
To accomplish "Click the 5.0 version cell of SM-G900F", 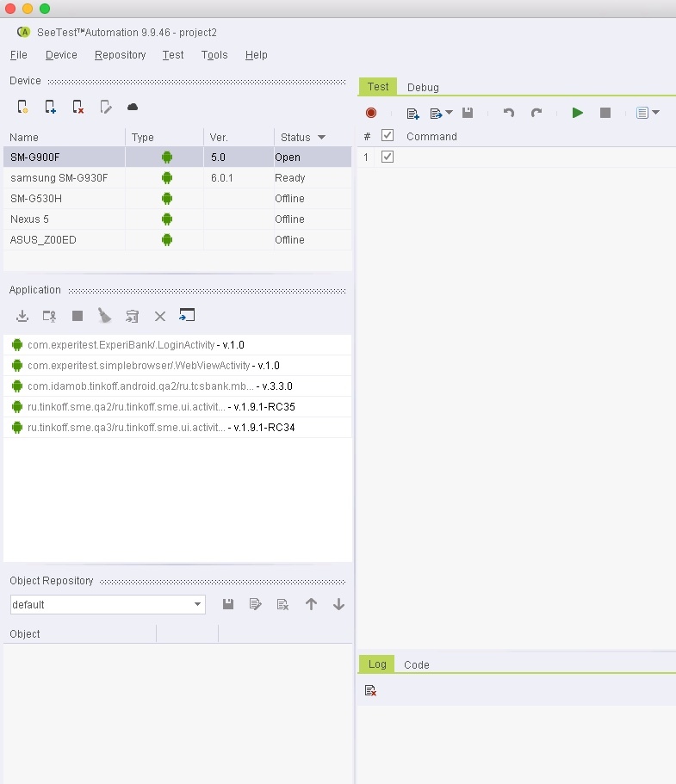I will tap(239, 157).
